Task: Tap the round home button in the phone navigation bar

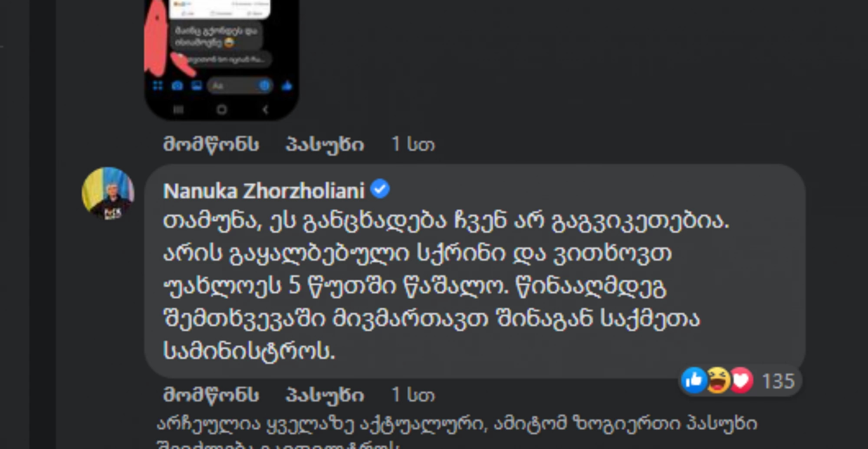Action: [x=222, y=110]
